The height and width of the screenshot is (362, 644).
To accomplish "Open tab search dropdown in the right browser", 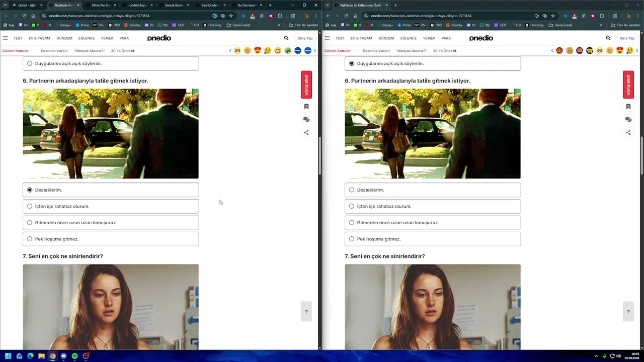I will point(328,5).
